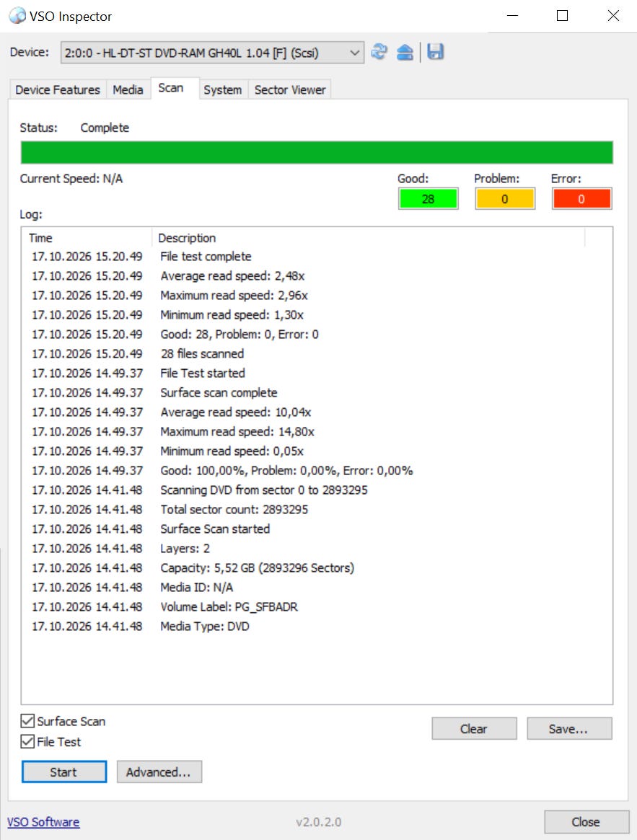Click the VSO Inspector disc logo icon
This screenshot has height=840, width=637.
tap(17, 16)
